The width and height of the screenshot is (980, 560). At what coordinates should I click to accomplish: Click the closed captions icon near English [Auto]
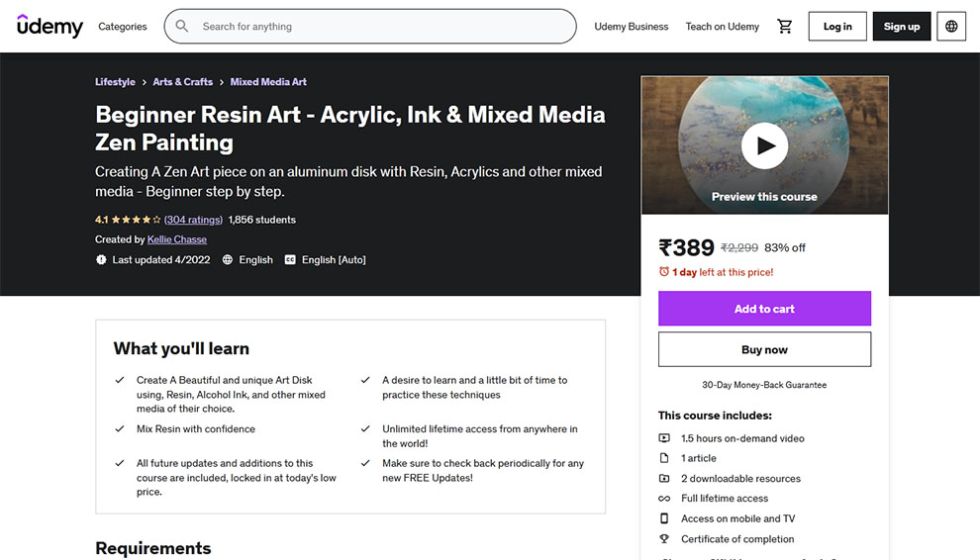point(290,259)
